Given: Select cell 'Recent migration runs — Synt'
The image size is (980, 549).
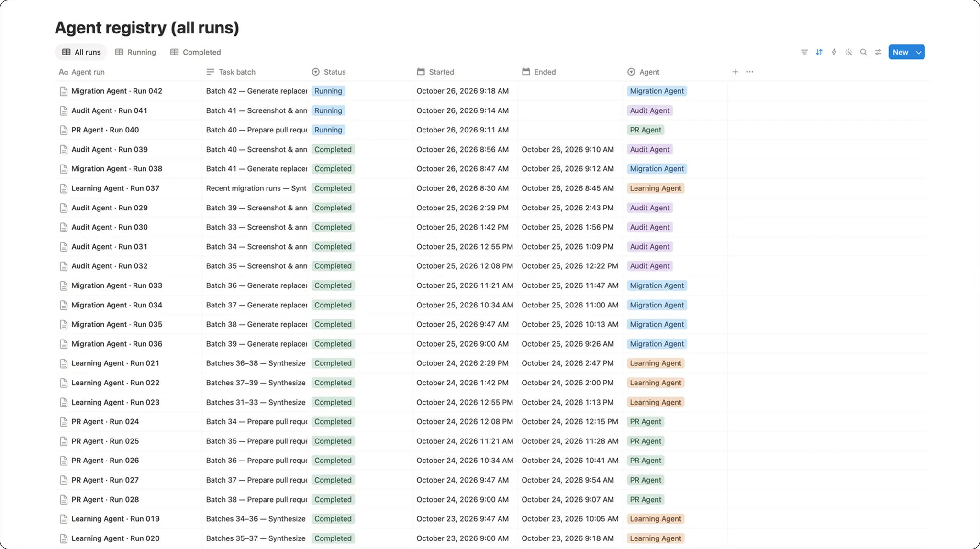Looking at the screenshot, I should (x=256, y=188).
